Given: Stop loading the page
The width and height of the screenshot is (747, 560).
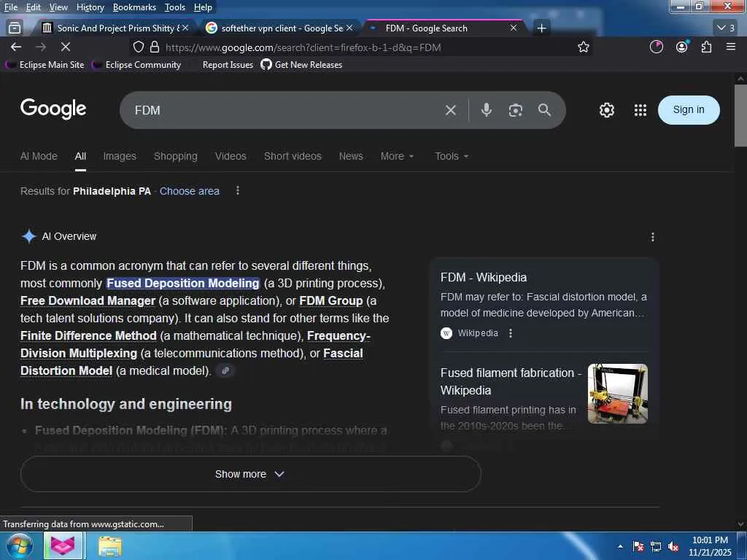Looking at the screenshot, I should 65,47.
